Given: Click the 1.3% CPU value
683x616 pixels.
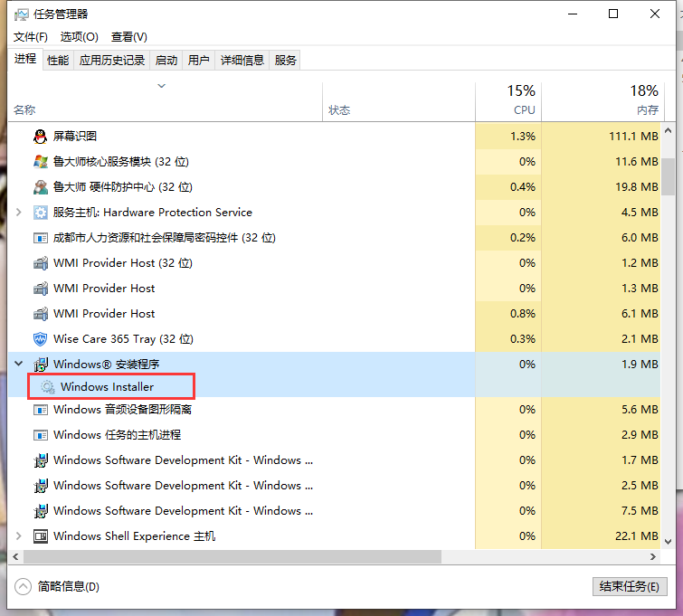Looking at the screenshot, I should 523,137.
